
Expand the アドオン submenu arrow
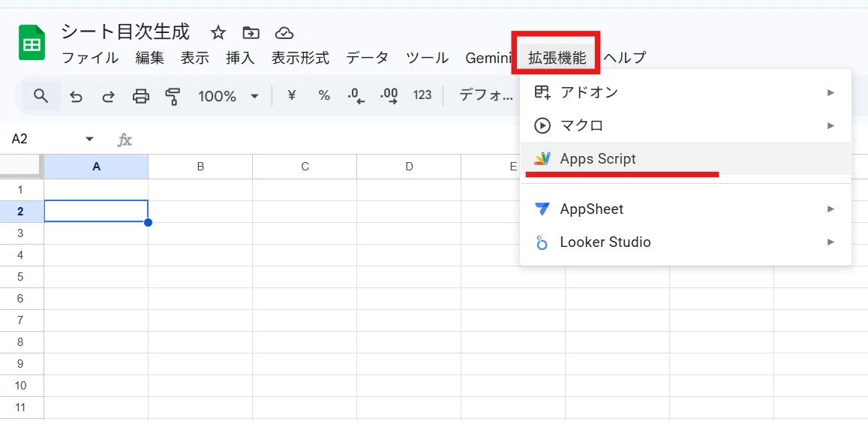click(x=830, y=92)
